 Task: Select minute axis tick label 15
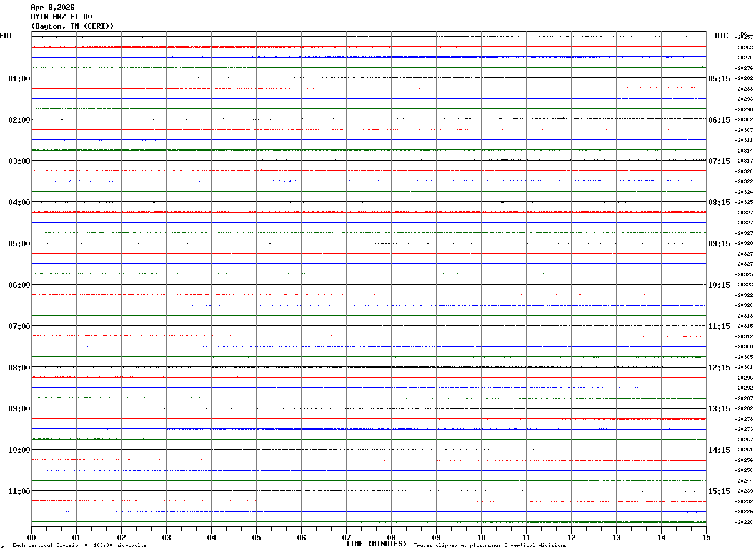[706, 537]
